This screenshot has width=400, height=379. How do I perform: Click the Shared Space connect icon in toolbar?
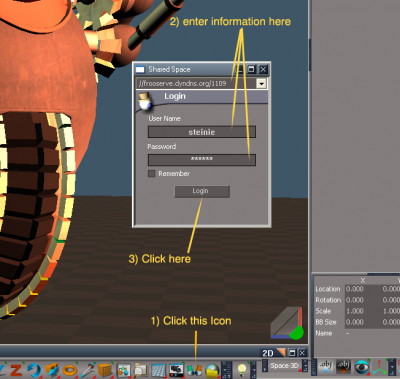click(x=194, y=370)
